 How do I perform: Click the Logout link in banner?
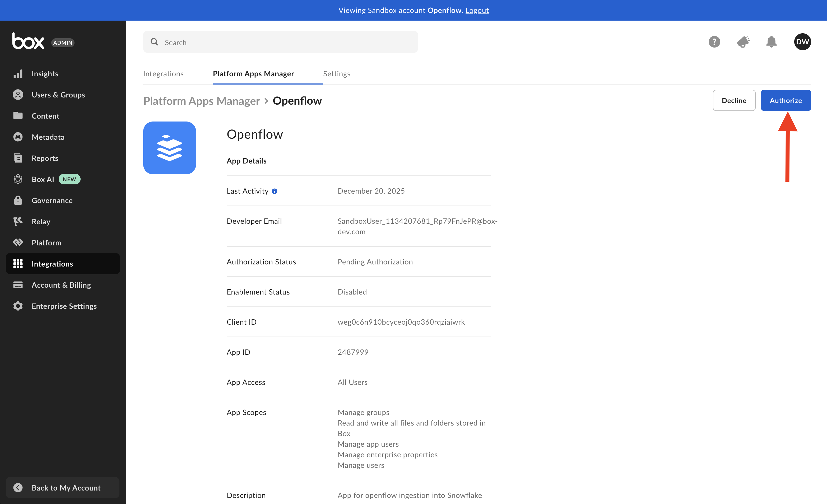(477, 10)
